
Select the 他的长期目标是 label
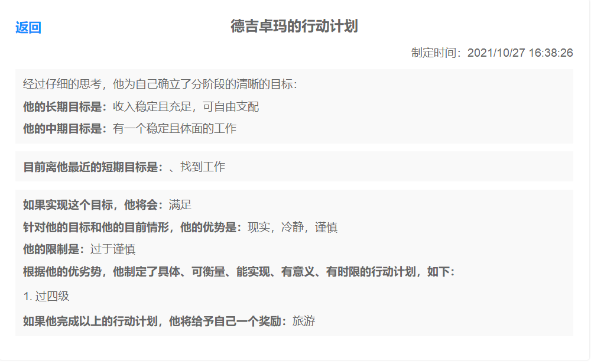point(65,107)
